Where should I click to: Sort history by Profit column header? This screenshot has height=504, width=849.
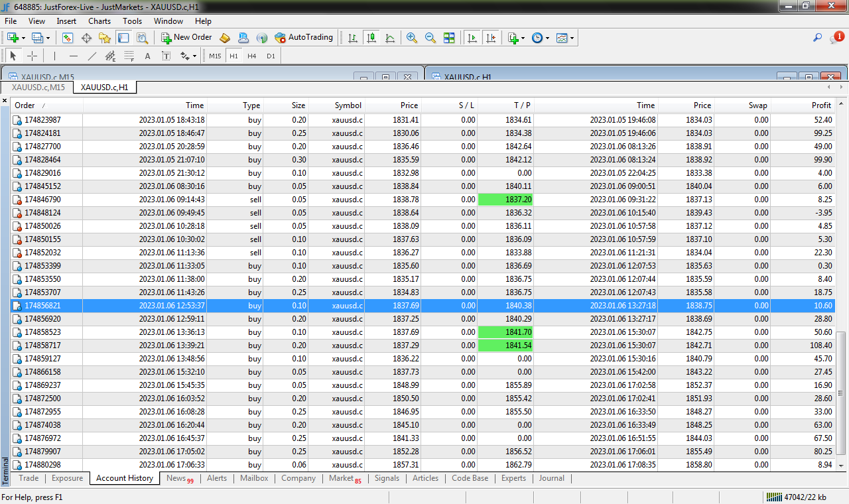pos(820,105)
